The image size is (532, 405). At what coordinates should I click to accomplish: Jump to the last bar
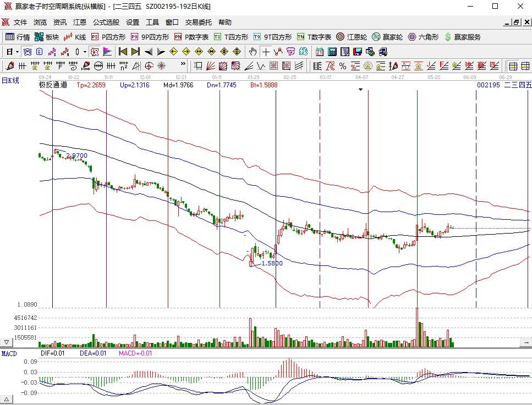point(135,52)
